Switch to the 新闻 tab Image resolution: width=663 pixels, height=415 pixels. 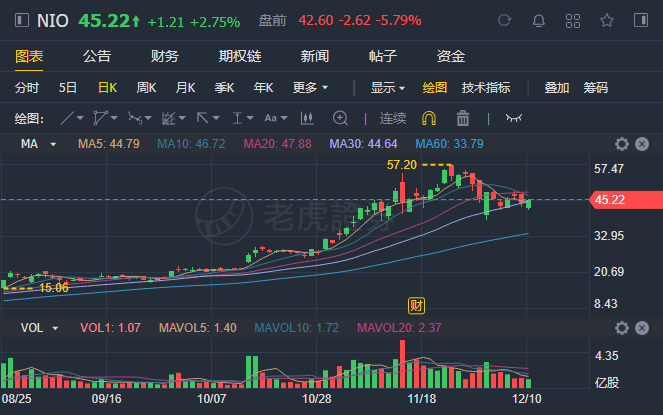tap(315, 56)
